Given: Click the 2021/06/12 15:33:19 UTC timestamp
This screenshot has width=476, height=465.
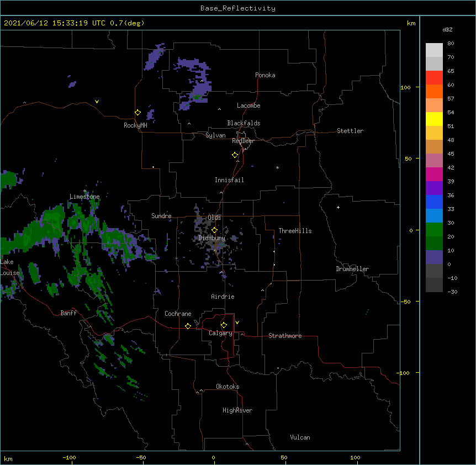Looking at the screenshot, I should point(54,23).
